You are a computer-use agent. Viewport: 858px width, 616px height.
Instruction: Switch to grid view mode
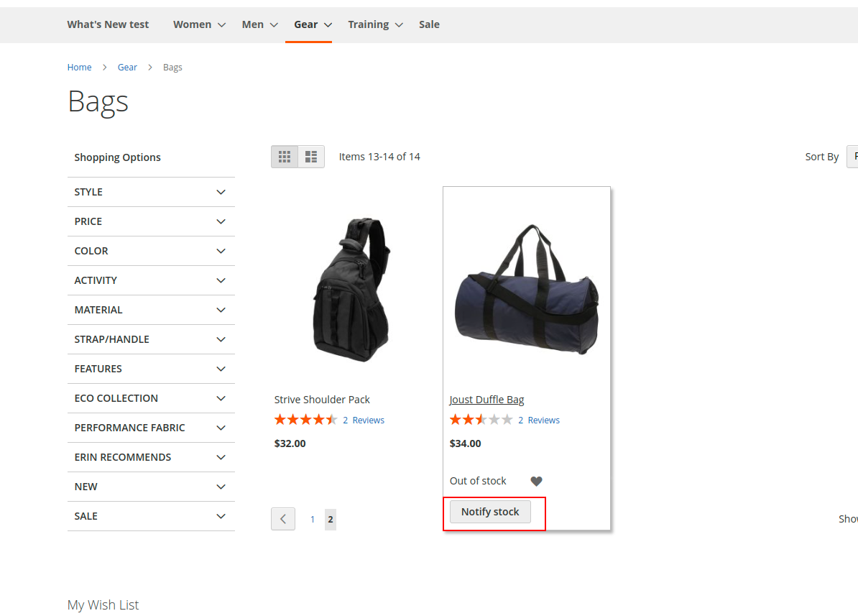(285, 157)
